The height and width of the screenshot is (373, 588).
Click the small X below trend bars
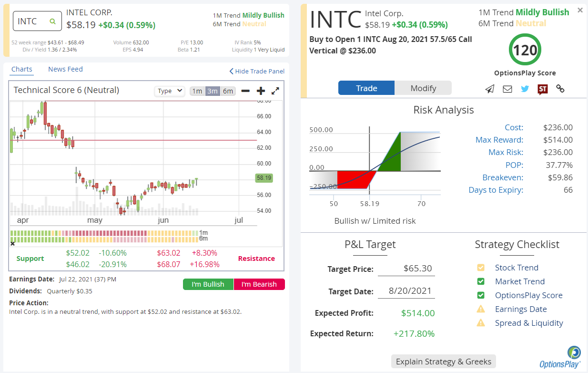tap(12, 244)
